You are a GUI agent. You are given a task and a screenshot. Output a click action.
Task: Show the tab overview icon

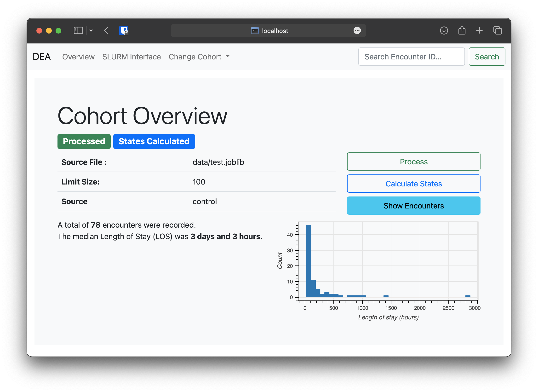click(498, 30)
